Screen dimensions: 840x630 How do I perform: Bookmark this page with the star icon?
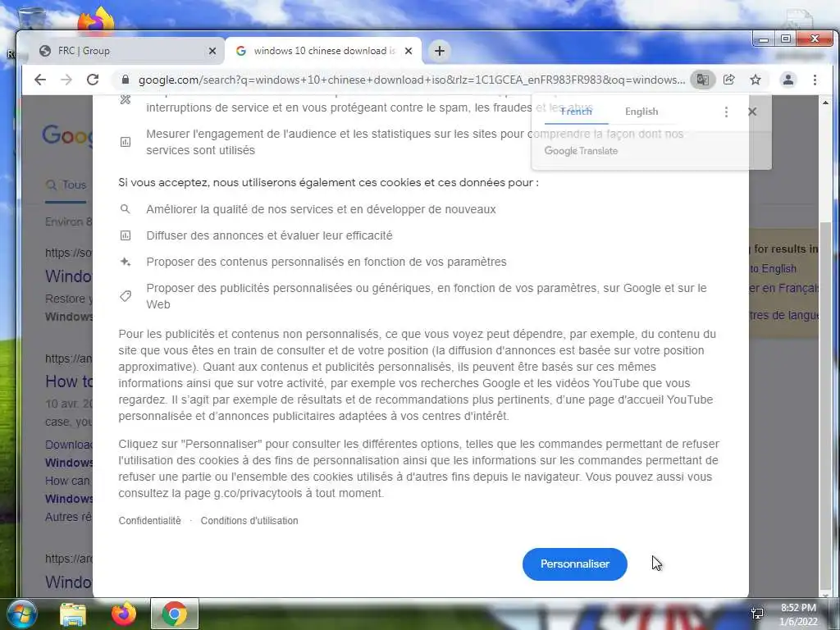click(x=756, y=80)
